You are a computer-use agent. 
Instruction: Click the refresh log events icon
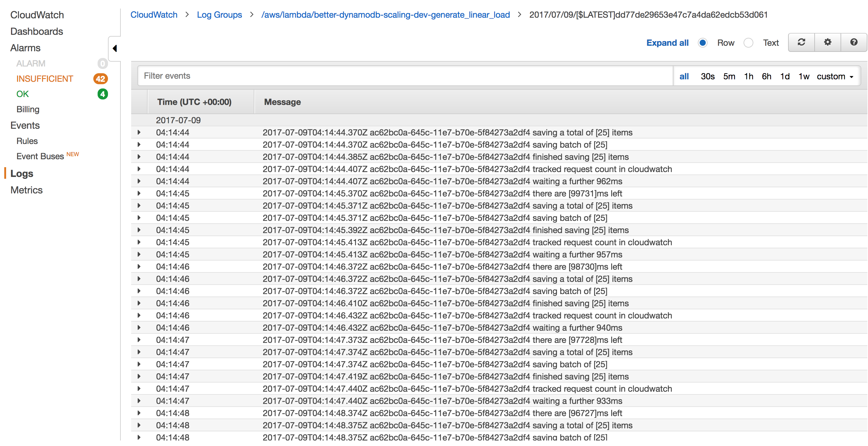[801, 42]
